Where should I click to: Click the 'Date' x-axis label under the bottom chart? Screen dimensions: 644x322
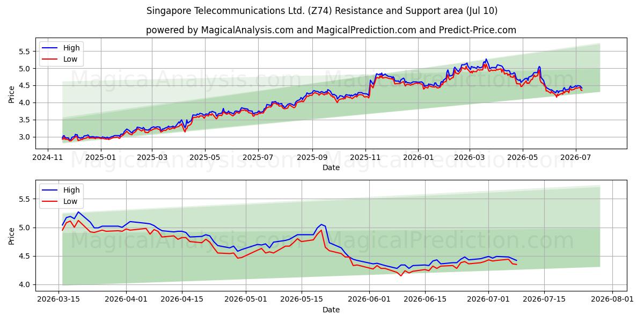click(331, 310)
